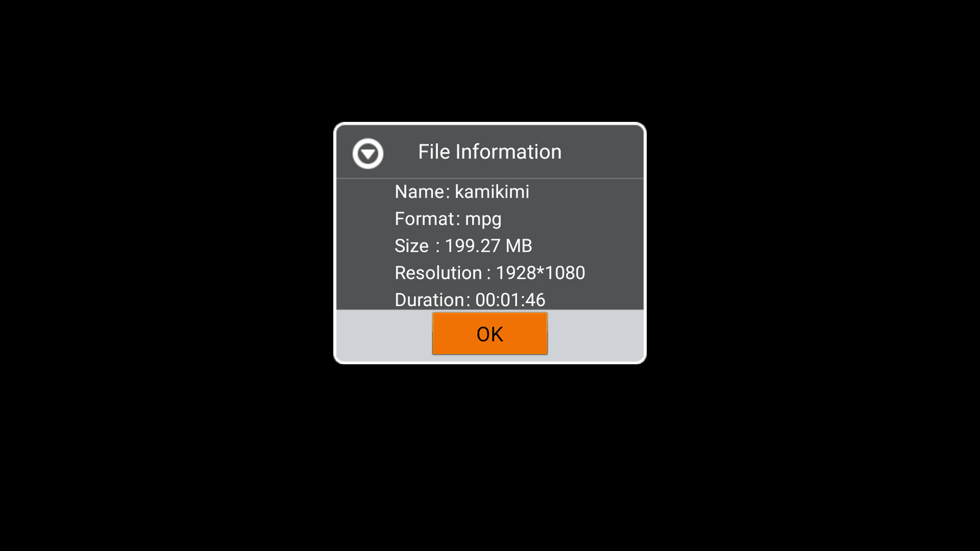Select the "199.27" size number
Image resolution: width=980 pixels, height=551 pixels.
point(472,246)
